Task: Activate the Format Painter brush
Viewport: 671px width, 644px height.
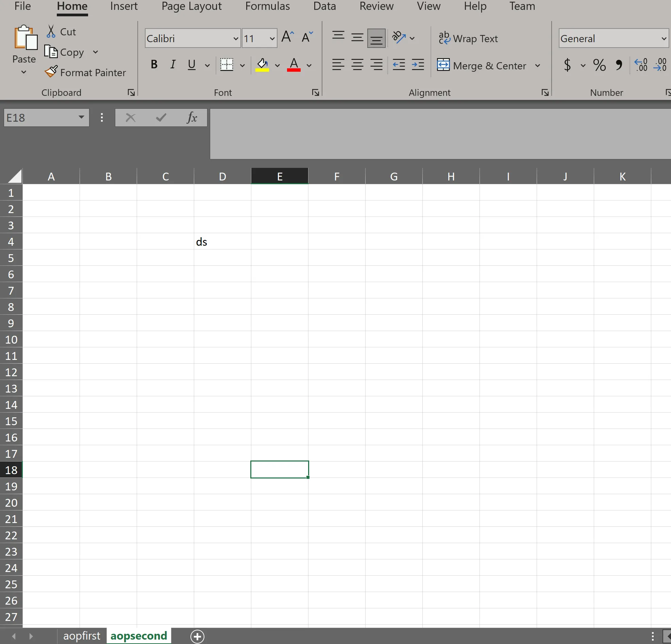Action: click(51, 72)
